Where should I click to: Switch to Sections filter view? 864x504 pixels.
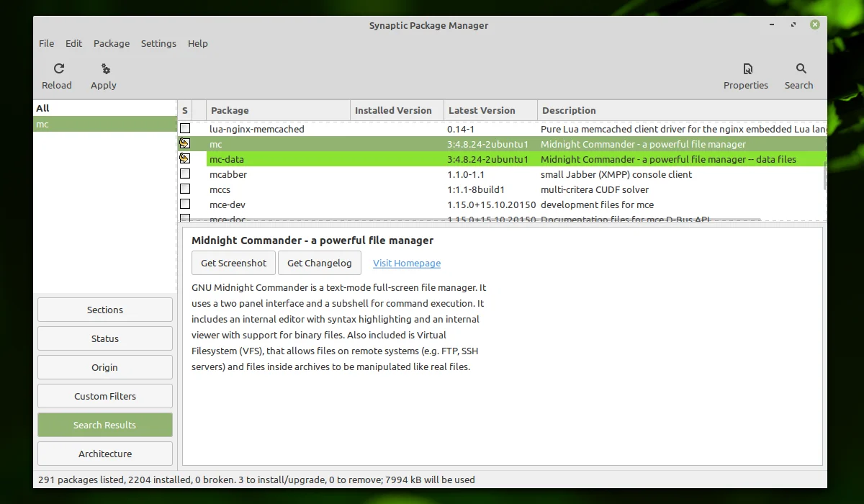pyautogui.click(x=105, y=310)
